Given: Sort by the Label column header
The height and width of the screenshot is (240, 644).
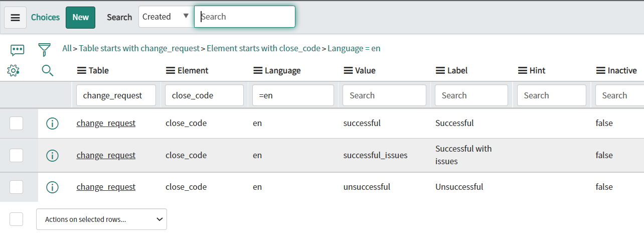Looking at the screenshot, I should pyautogui.click(x=457, y=71).
